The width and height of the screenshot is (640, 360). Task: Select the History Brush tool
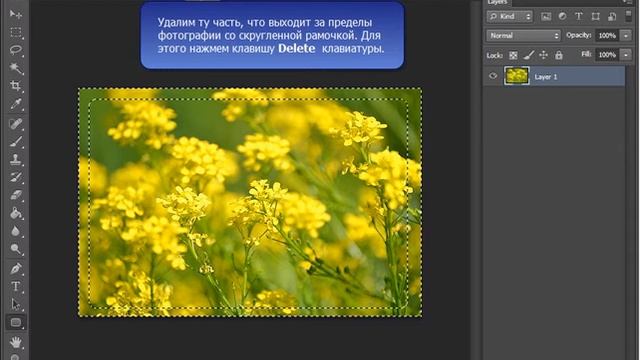16,177
